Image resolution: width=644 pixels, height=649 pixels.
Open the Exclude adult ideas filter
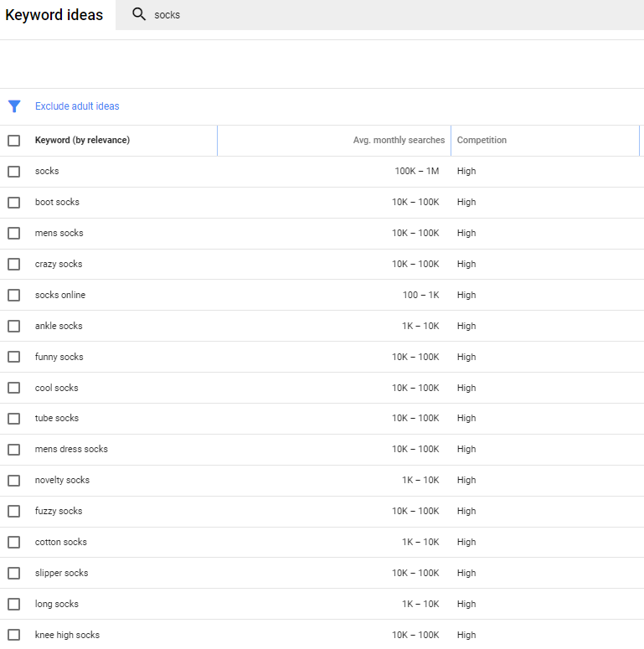tap(77, 106)
